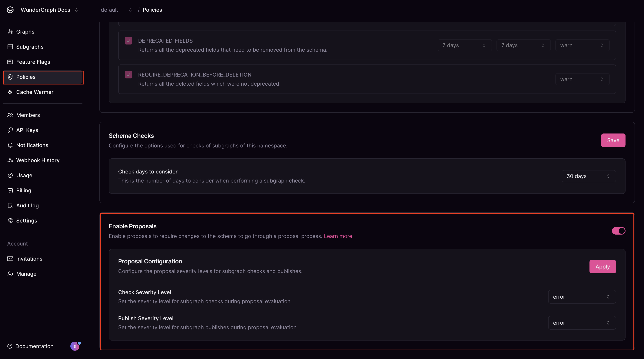Click the Feature Flags icon
The height and width of the screenshot is (359, 644).
[10, 62]
